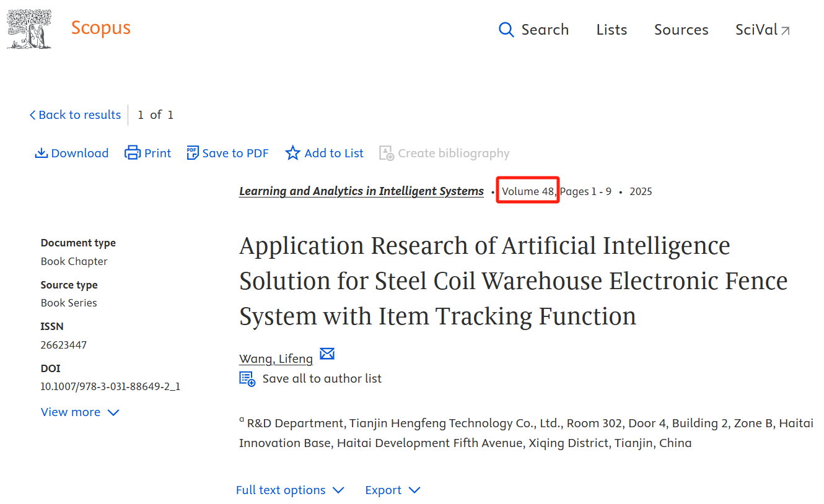Click the Create bibliography icon

click(387, 153)
